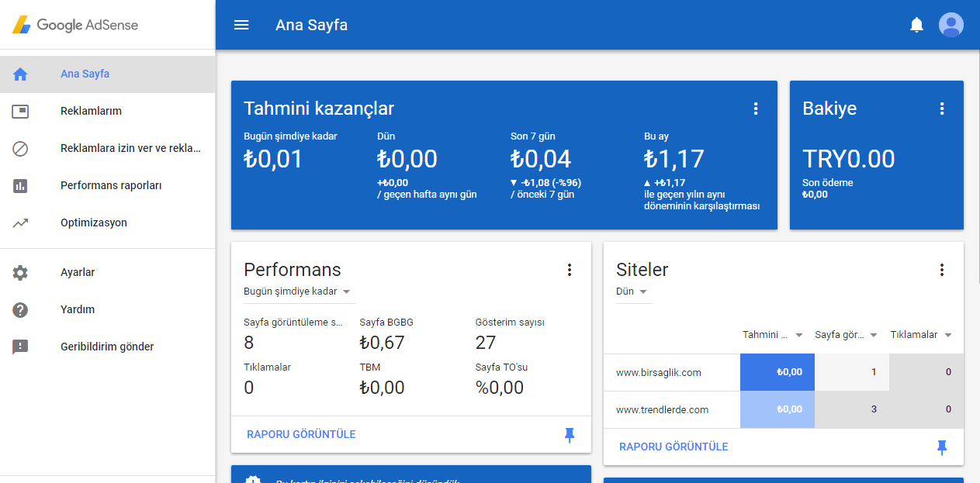Image resolution: width=980 pixels, height=483 pixels.
Task: Click the Geribildirim gönder feedback icon
Action: (x=20, y=347)
